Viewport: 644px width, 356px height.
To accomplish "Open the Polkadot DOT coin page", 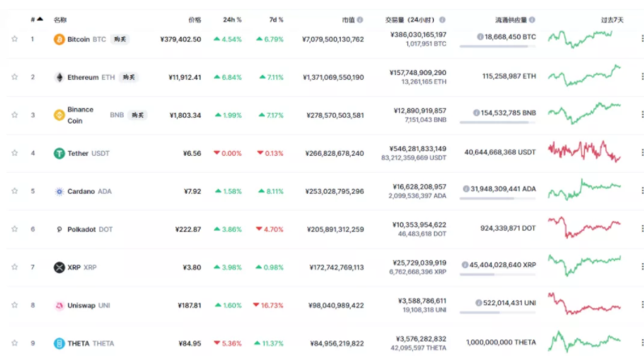I will point(90,229).
